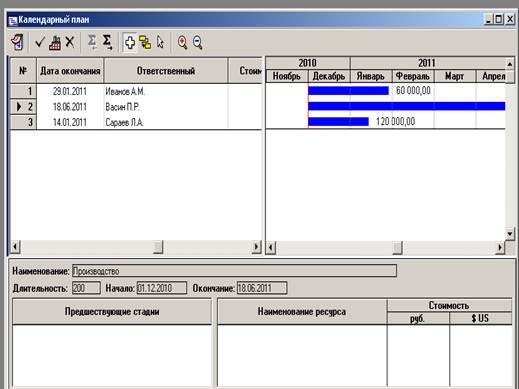Click the Gantt chart right scroll arrow
This screenshot has width=519, height=389.
click(500, 248)
